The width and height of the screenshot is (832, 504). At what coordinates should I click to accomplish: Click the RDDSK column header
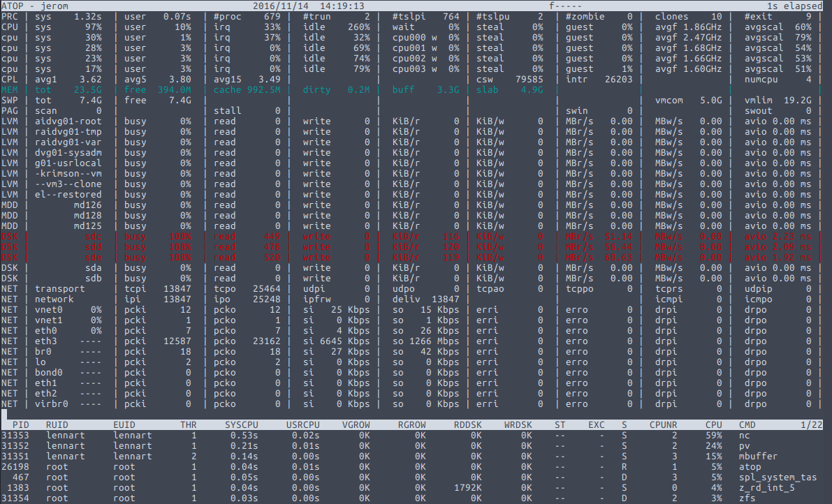[x=467, y=424]
